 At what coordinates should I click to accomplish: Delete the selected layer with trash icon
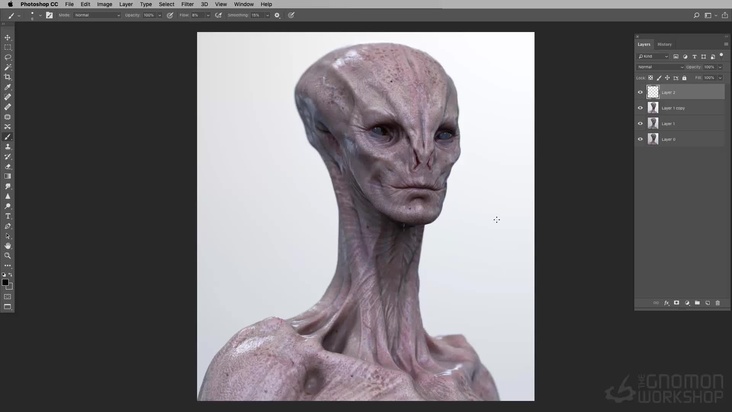tap(718, 303)
